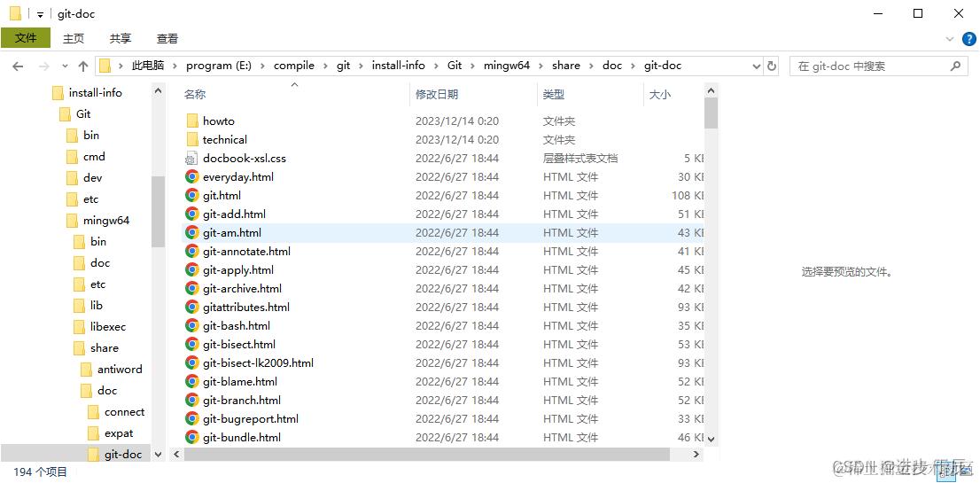Select the git-am.html Chrome icon
The height and width of the screenshot is (483, 980).
[192, 232]
